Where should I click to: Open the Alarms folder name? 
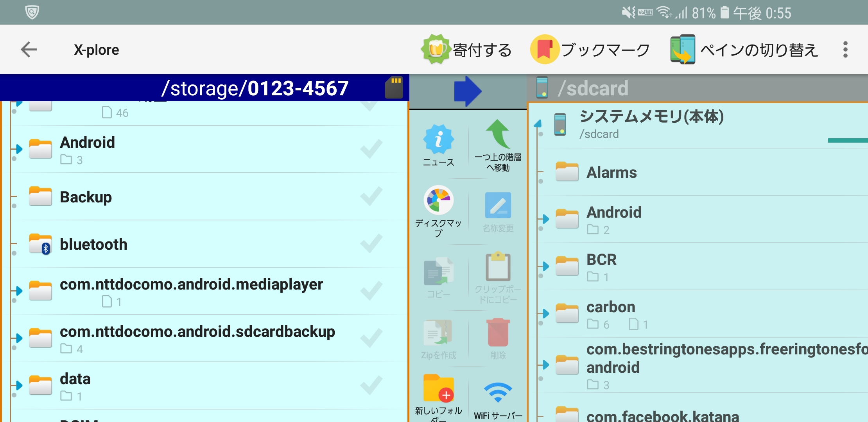(x=612, y=172)
